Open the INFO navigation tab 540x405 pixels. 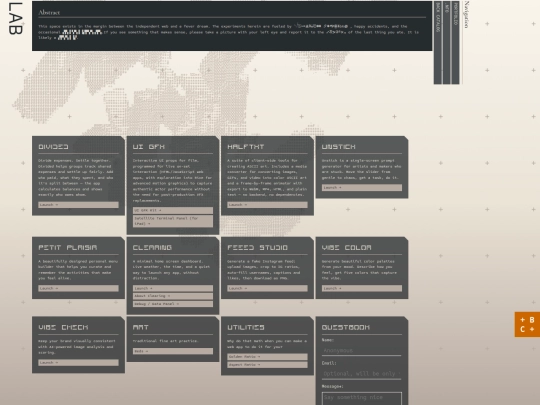447,42
